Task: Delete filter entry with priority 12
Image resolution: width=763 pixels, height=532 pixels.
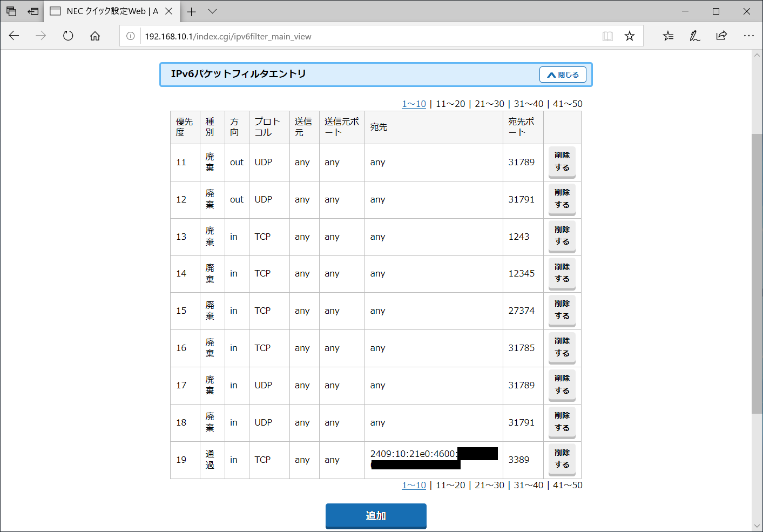Action: (x=562, y=199)
